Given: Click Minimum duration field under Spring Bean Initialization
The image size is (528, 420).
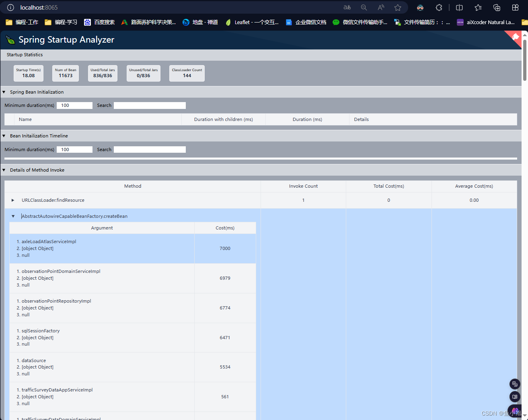Looking at the screenshot, I should point(74,105).
